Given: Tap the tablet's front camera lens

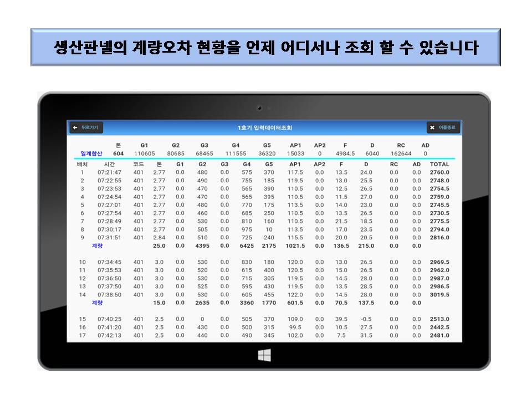Looking at the screenshot, I should pos(259,108).
